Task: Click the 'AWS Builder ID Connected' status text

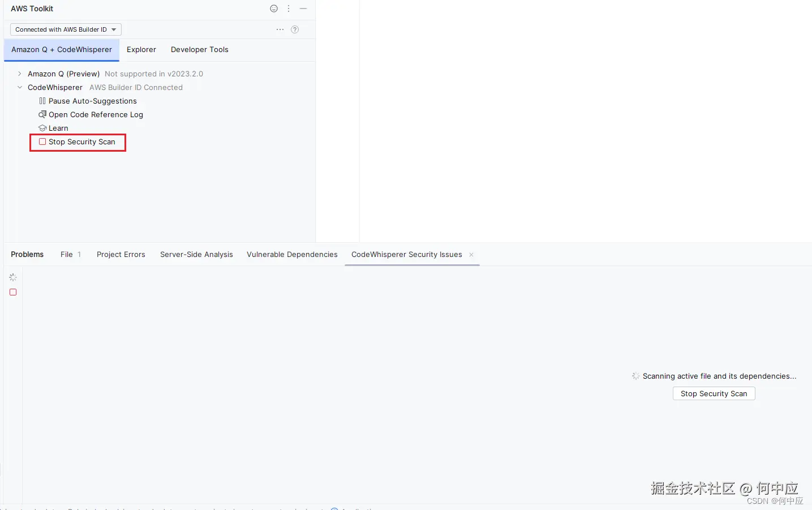Action: tap(136, 87)
